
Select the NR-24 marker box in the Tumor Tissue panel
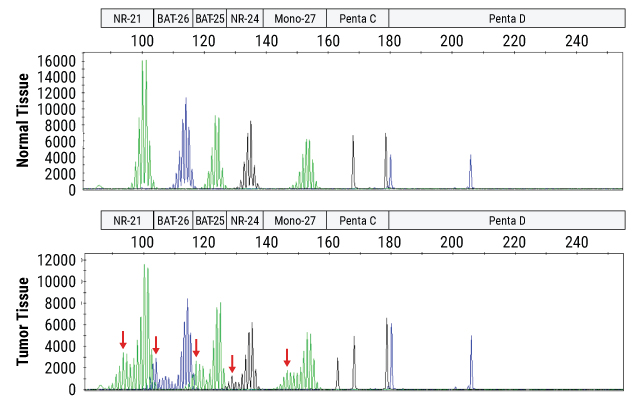coord(245,220)
